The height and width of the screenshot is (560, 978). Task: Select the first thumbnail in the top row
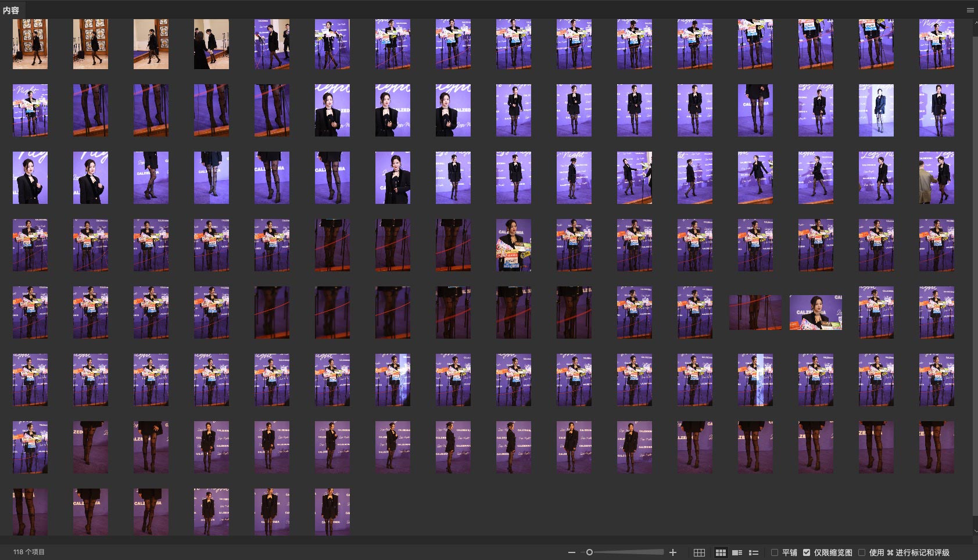tap(30, 44)
